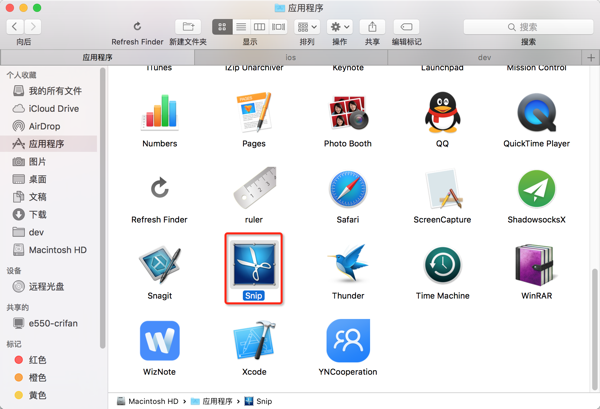The width and height of the screenshot is (600, 409).
Task: Switch to the 应用程序 tab
Action: 98,57
